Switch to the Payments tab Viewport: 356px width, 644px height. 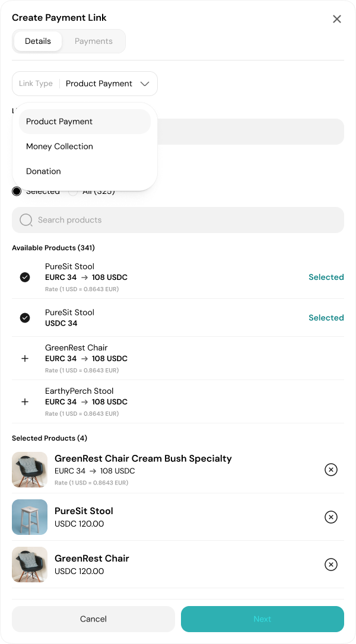[93, 41]
